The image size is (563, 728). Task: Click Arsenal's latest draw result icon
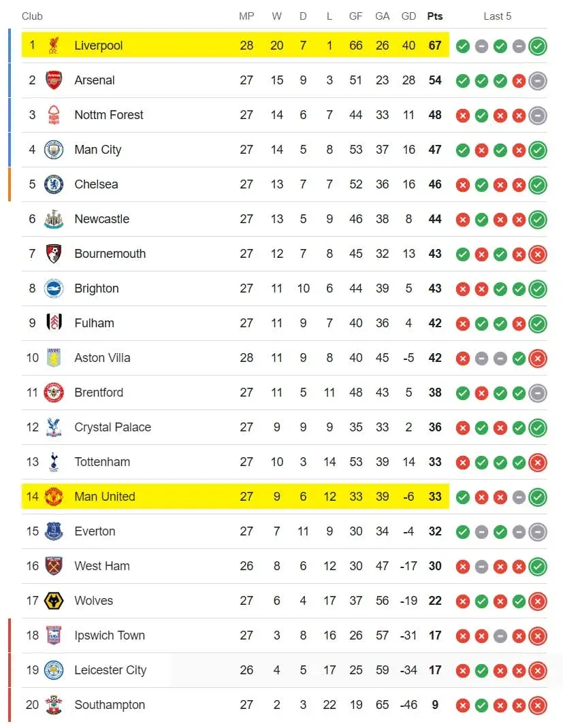pos(537,81)
